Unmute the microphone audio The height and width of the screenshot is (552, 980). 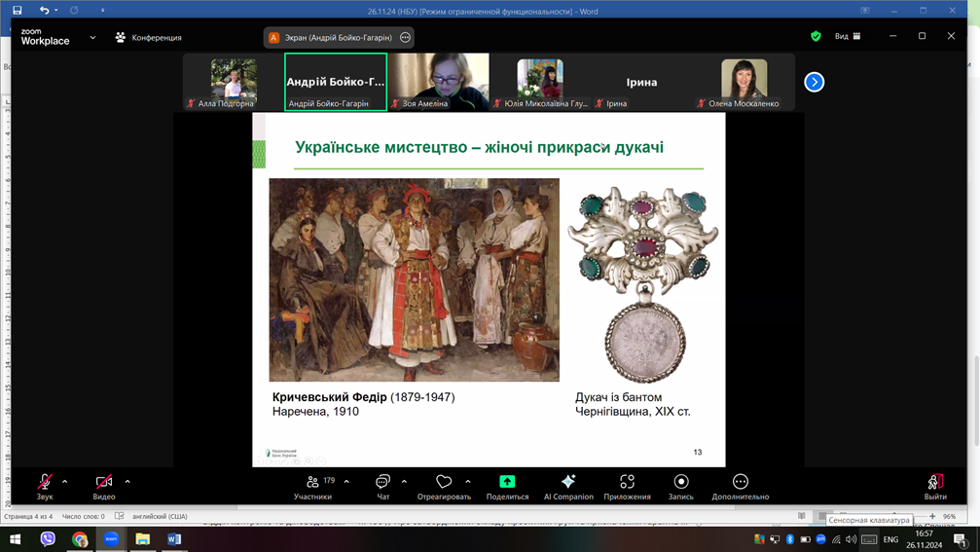pos(45,487)
